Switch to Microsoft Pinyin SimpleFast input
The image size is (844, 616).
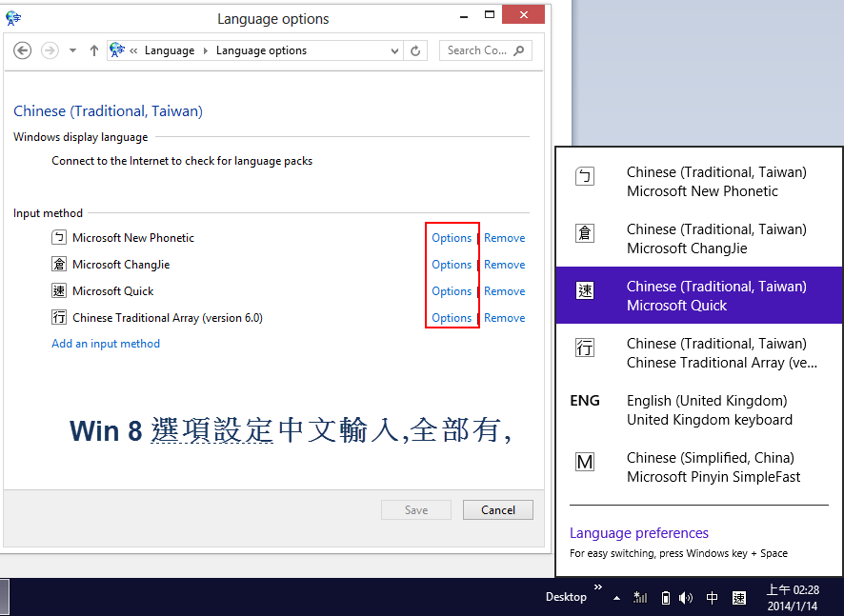tap(698, 467)
